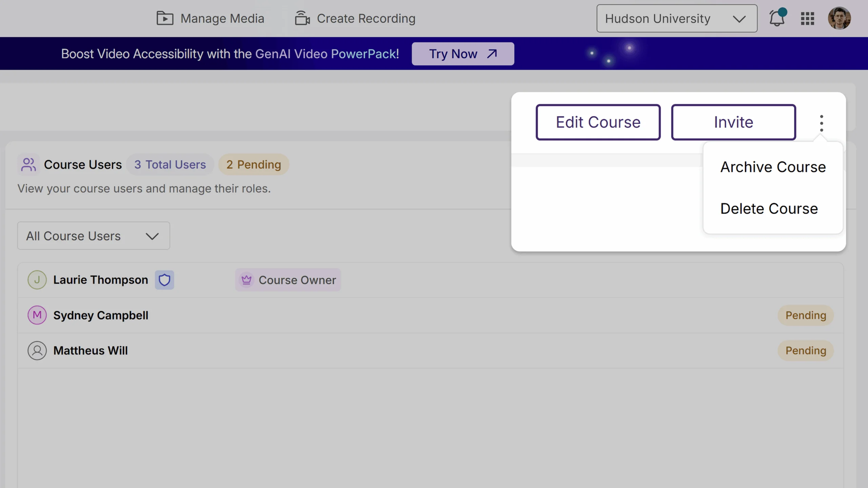Click the Course Users people icon
This screenshot has width=868, height=488.
pyautogui.click(x=28, y=165)
